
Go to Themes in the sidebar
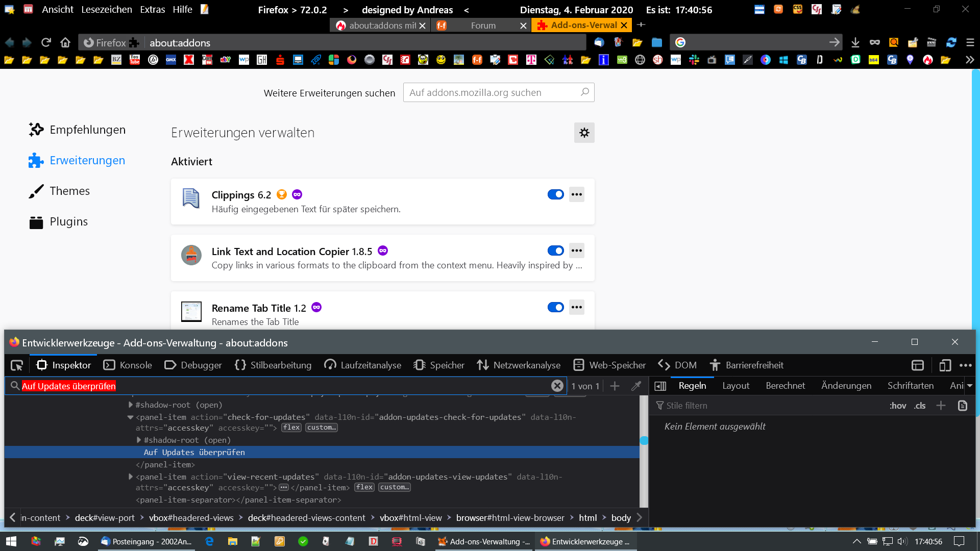69,191
